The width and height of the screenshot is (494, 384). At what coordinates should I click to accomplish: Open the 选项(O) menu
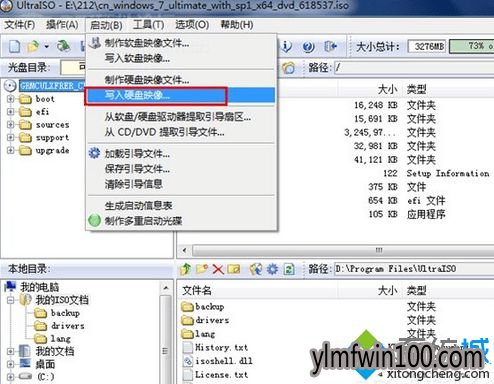192,25
